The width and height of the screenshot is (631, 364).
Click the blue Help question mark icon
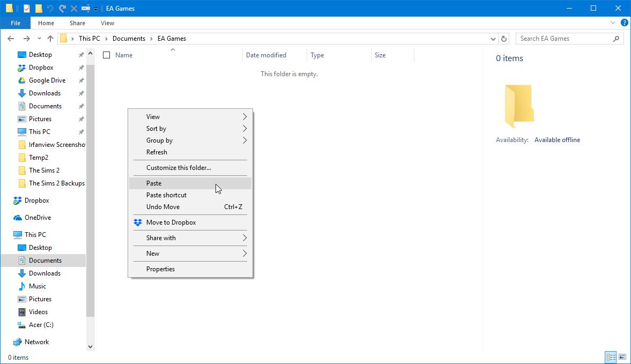coord(625,23)
